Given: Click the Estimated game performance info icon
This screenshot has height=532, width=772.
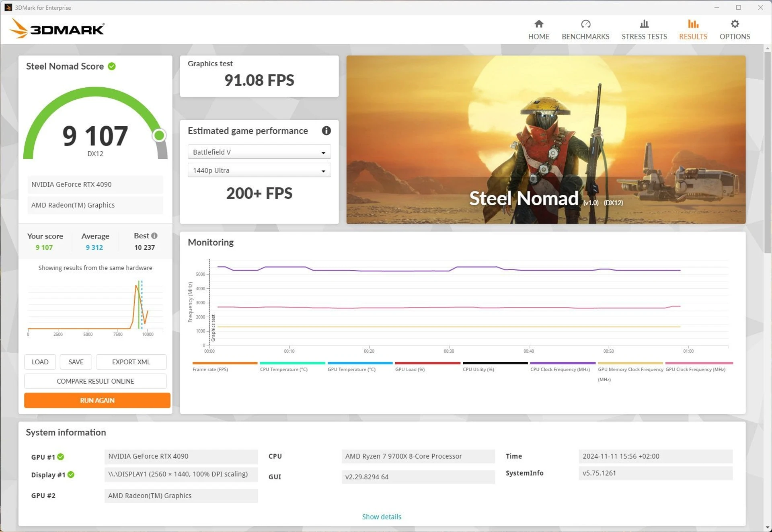Looking at the screenshot, I should point(326,131).
